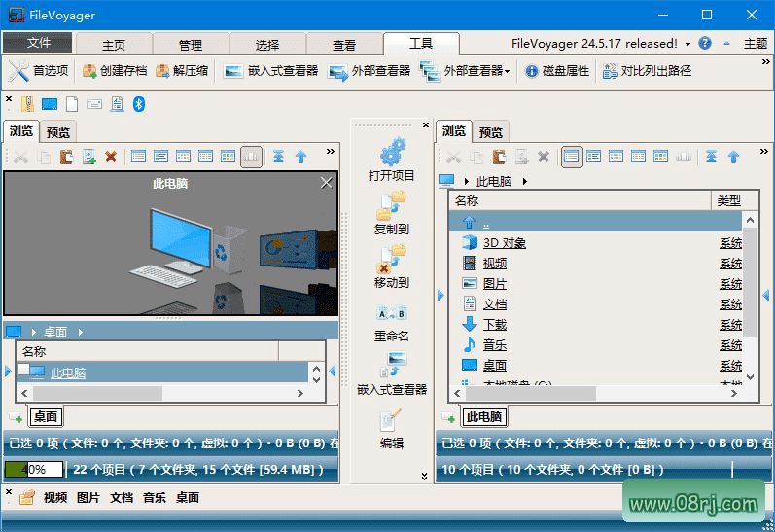Screen dimensions: 775x532
Task: Open 磁盘属性 disk properties
Action: click(x=557, y=71)
